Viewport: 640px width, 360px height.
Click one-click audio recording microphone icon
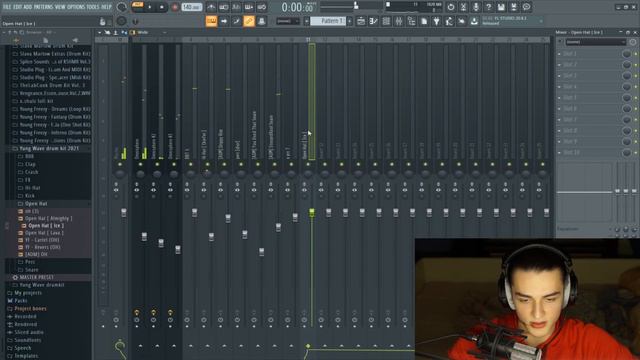tap(476, 7)
